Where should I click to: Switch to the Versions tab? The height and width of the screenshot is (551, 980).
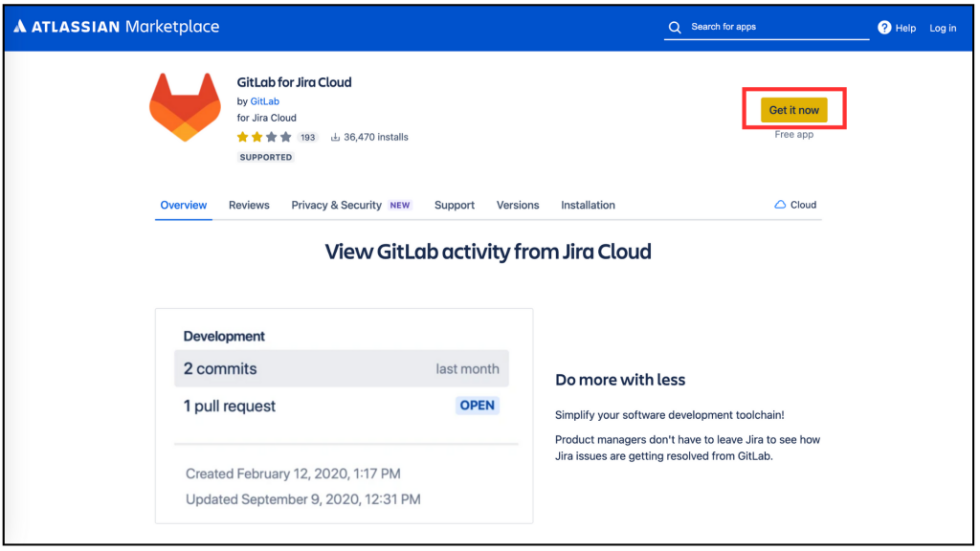[518, 205]
